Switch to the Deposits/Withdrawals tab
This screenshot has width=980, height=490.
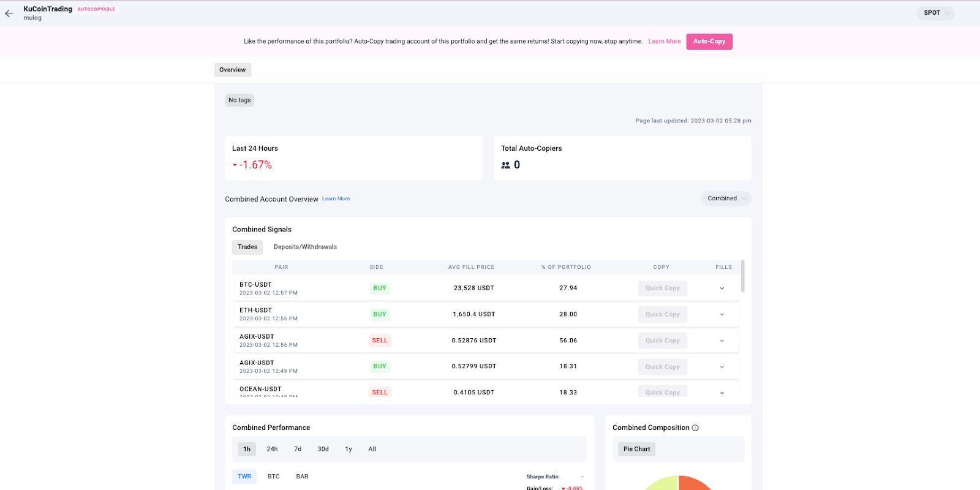[x=305, y=247]
